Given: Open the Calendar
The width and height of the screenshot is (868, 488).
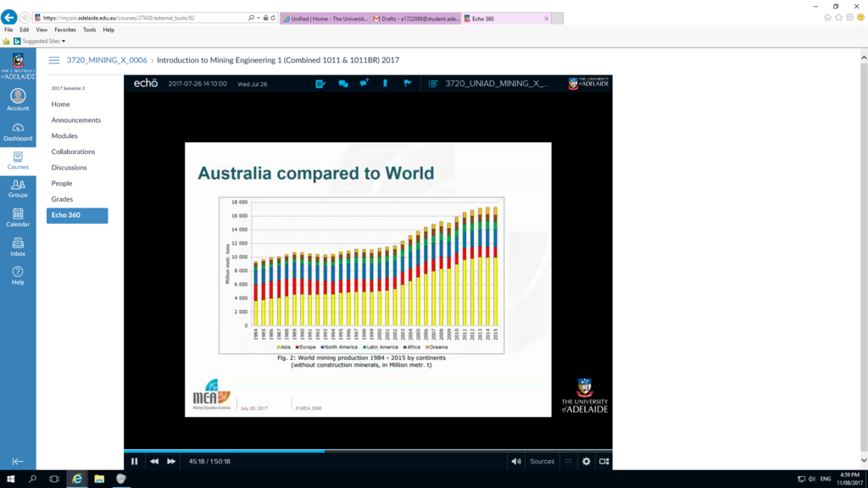Looking at the screenshot, I should click(x=18, y=218).
